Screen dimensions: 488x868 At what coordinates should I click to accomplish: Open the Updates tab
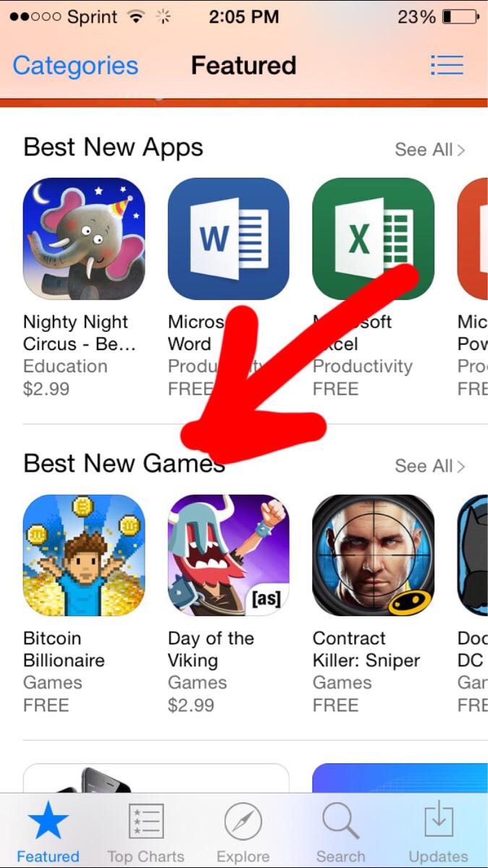[438, 832]
